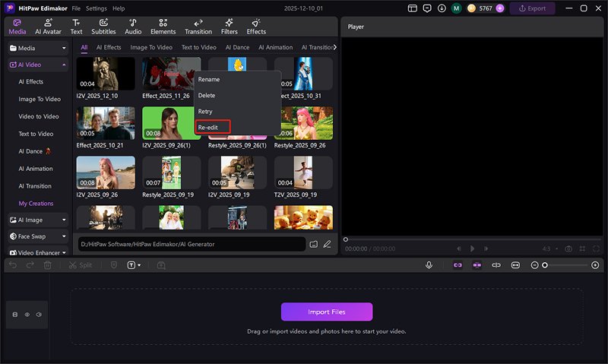Open the Settings menu
This screenshot has width=608, height=364.
97,8
